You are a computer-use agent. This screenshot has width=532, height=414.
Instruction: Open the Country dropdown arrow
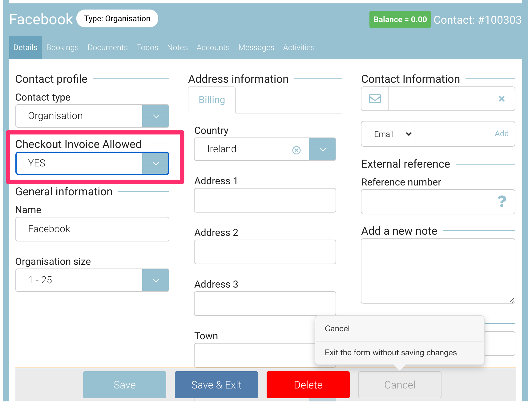coord(322,149)
